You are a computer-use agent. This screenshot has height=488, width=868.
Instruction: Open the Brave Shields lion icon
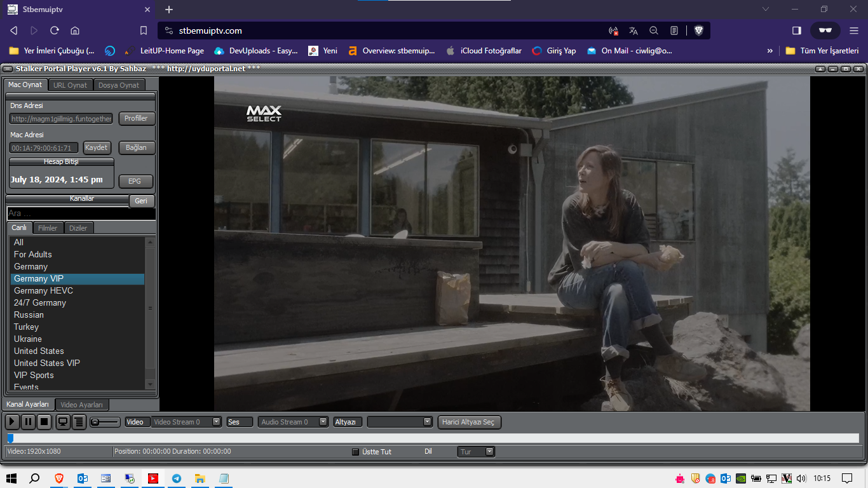698,30
